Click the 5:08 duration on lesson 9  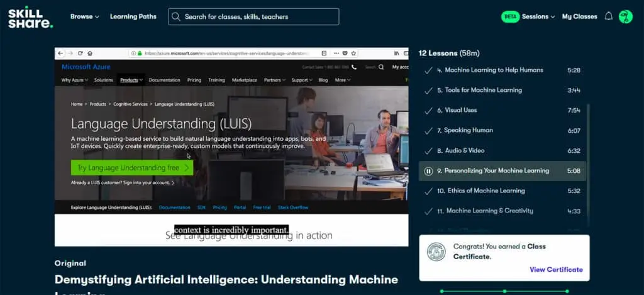click(x=574, y=171)
